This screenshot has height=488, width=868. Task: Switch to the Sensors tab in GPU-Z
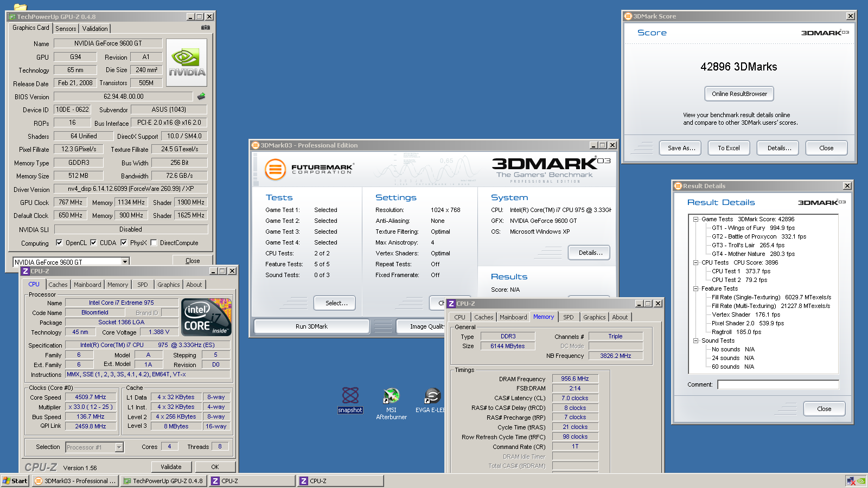pos(66,29)
